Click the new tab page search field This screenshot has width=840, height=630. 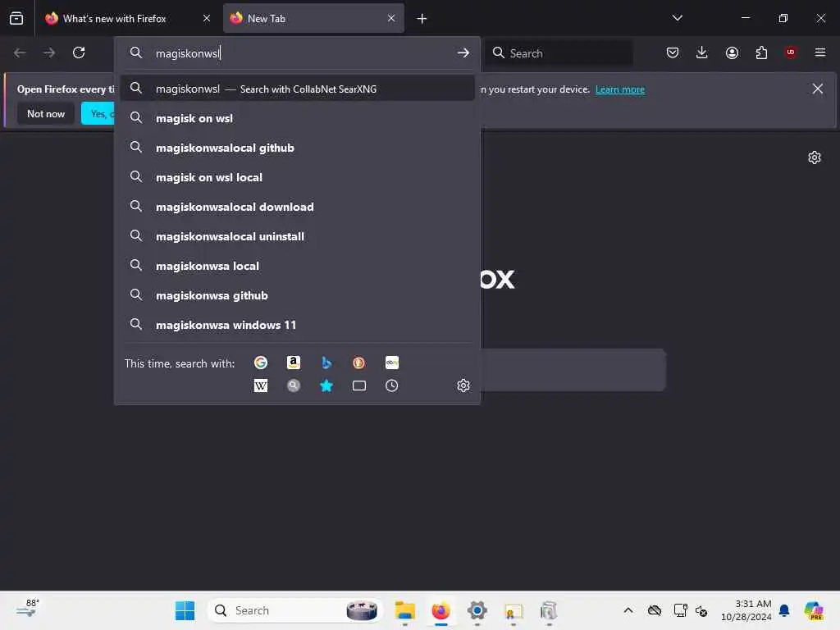point(573,370)
